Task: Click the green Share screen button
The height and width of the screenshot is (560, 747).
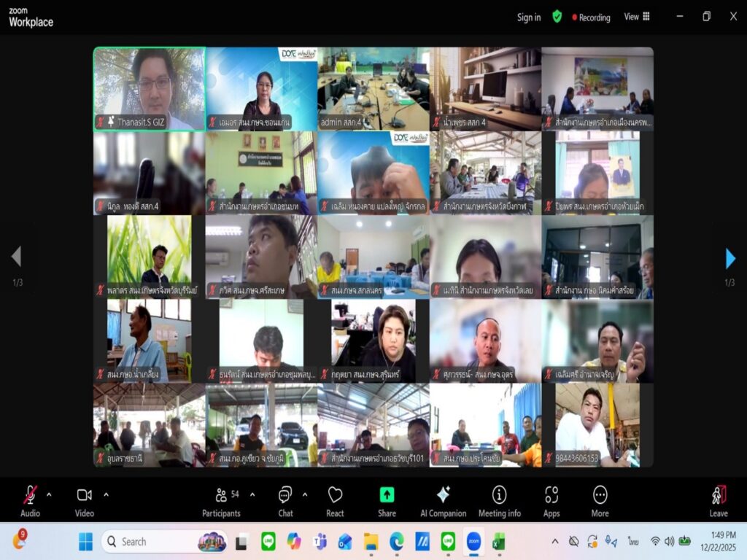Action: [387, 496]
